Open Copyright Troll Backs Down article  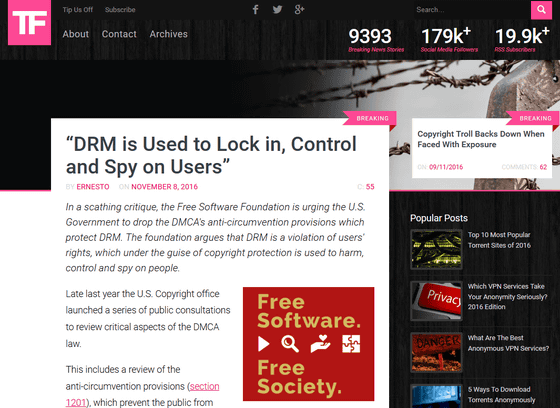pyautogui.click(x=481, y=139)
